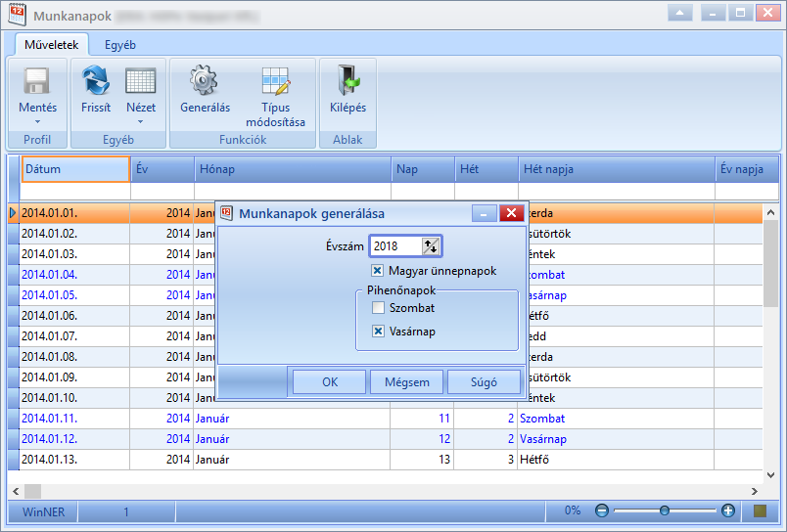Sort by the Hét napja column header
This screenshot has width=787, height=532.
coord(617,169)
